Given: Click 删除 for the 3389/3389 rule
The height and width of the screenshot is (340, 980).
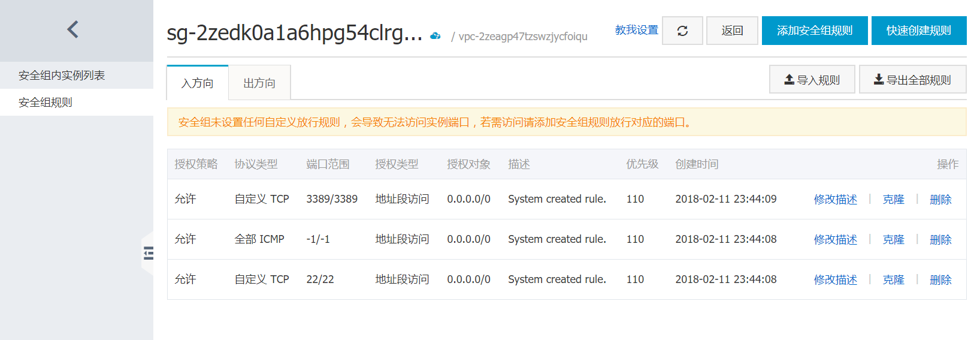Looking at the screenshot, I should pos(940,200).
